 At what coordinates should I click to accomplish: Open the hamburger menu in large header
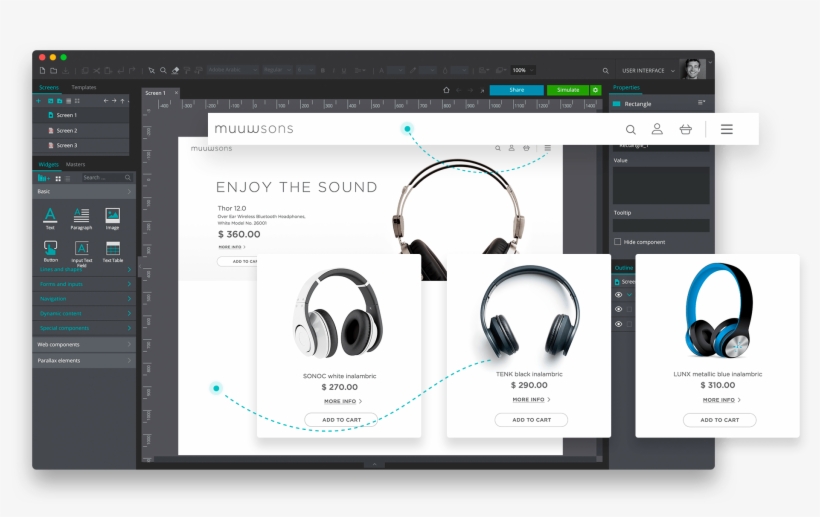click(x=727, y=129)
